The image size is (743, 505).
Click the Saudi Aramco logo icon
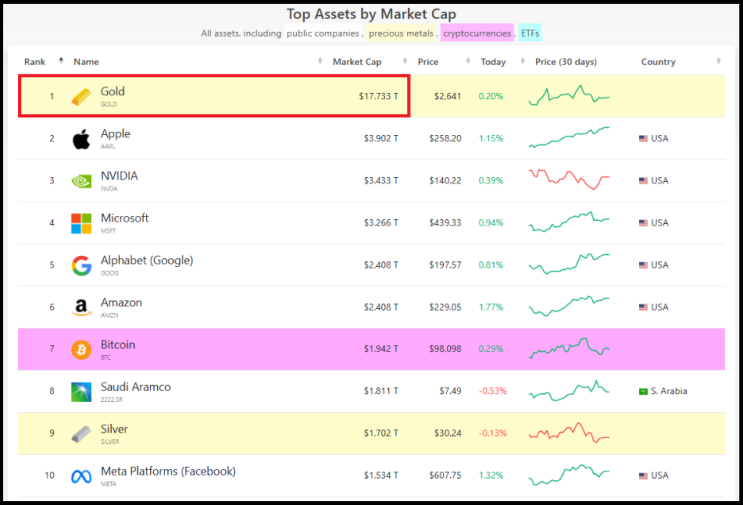[81, 392]
